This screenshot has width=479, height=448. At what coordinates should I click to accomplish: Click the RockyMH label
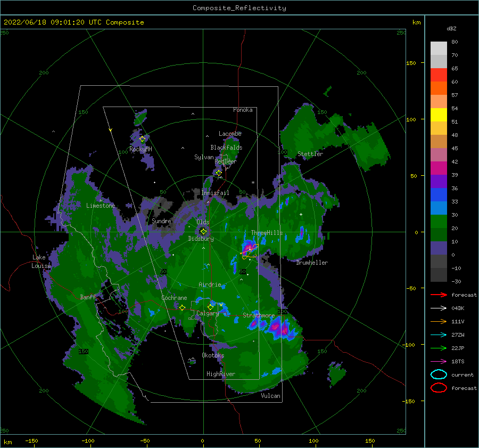[x=141, y=149]
